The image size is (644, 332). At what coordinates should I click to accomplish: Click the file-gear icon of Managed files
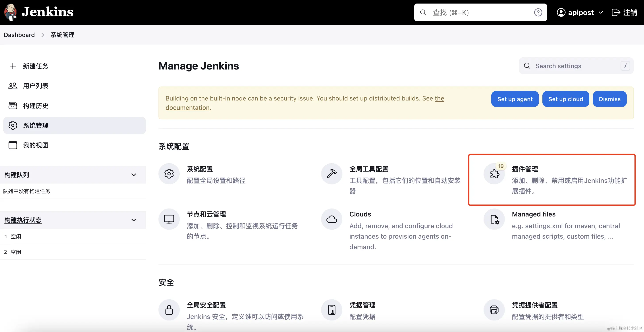point(494,219)
